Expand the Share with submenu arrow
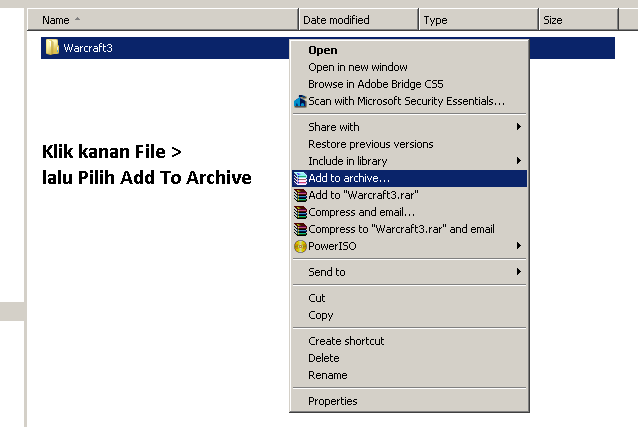Image resolution: width=638 pixels, height=427 pixels. 519,127
